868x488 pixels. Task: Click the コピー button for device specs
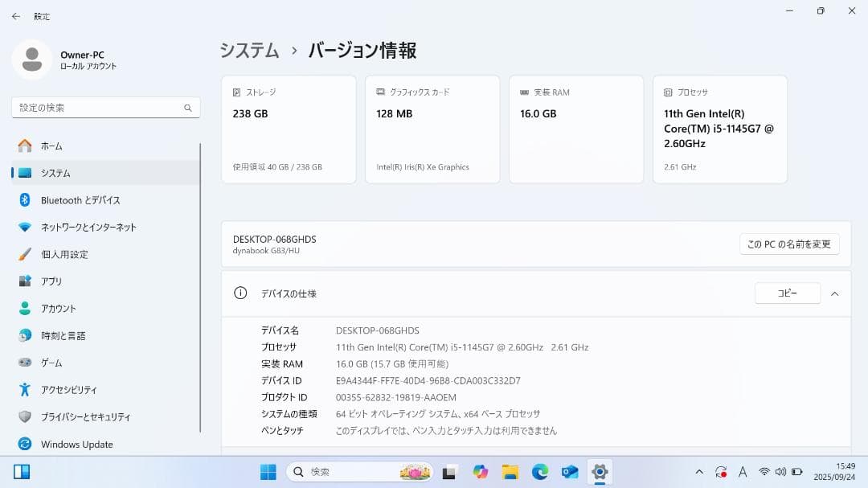coord(787,293)
